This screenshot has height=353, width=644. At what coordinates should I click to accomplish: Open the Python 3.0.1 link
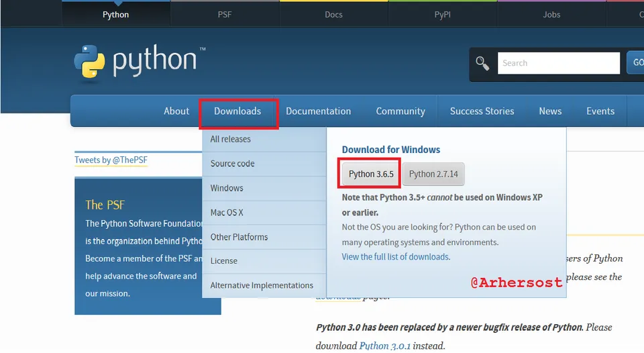pyautogui.click(x=385, y=346)
